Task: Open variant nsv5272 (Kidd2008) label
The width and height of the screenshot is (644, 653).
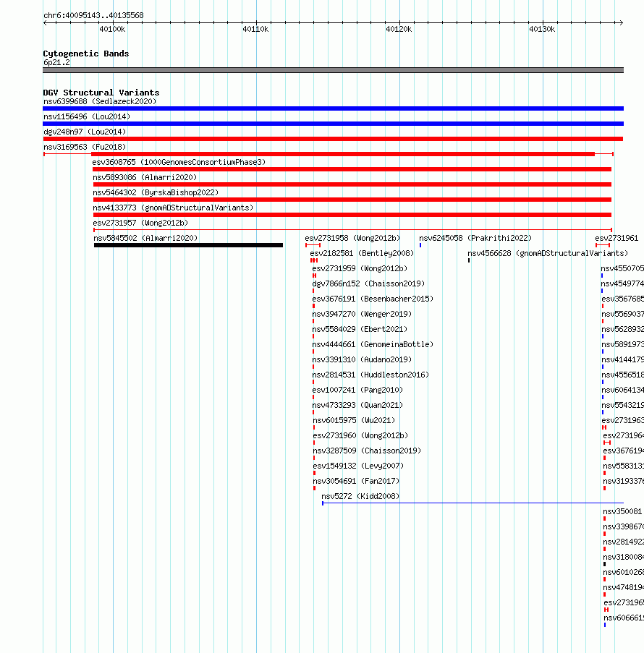Action: [360, 497]
